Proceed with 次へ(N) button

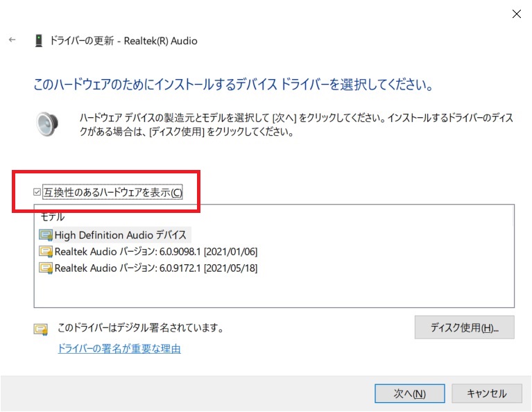tap(409, 394)
